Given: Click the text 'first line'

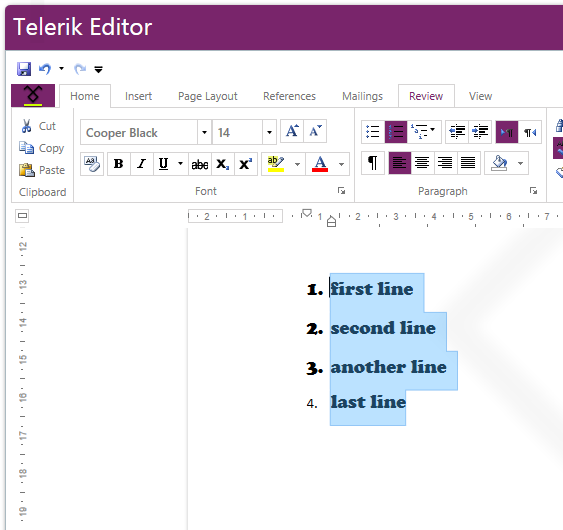Looking at the screenshot, I should pyautogui.click(x=372, y=289).
